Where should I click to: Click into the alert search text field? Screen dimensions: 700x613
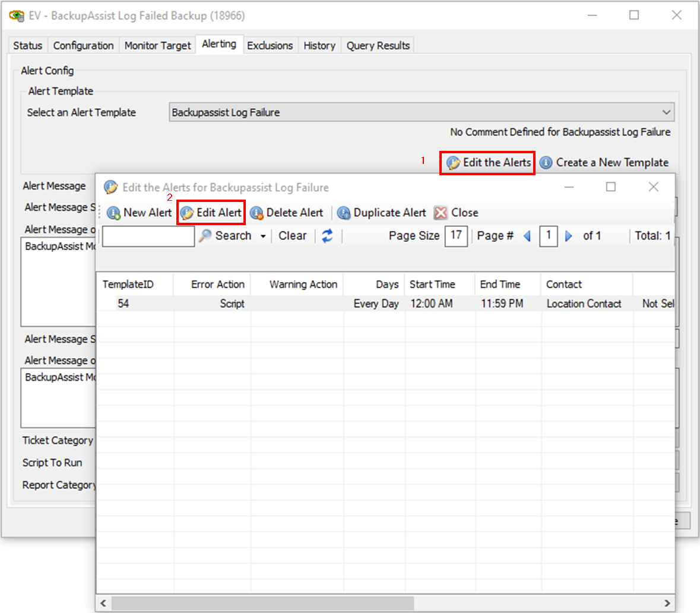pyautogui.click(x=148, y=236)
